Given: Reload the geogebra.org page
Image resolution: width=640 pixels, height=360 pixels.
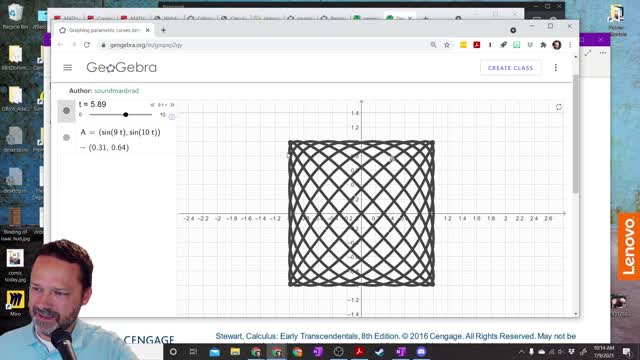Looking at the screenshot, I should click(x=87, y=45).
